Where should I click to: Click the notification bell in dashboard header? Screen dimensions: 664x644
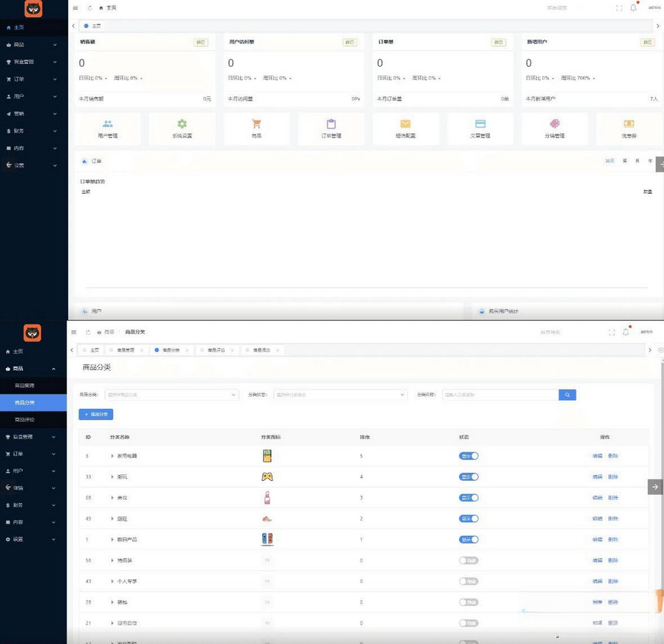coord(633,7)
